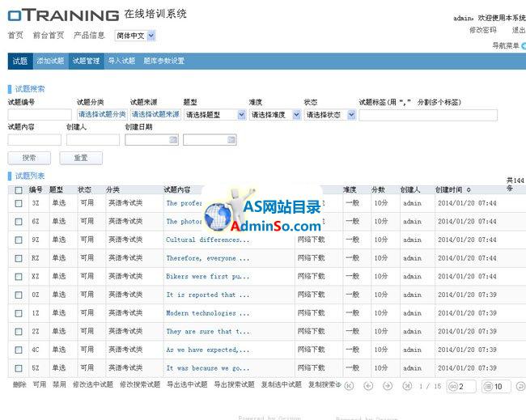Check the row with ID 9Z
Image resolution: width=526 pixels, height=420 pixels.
(19, 240)
